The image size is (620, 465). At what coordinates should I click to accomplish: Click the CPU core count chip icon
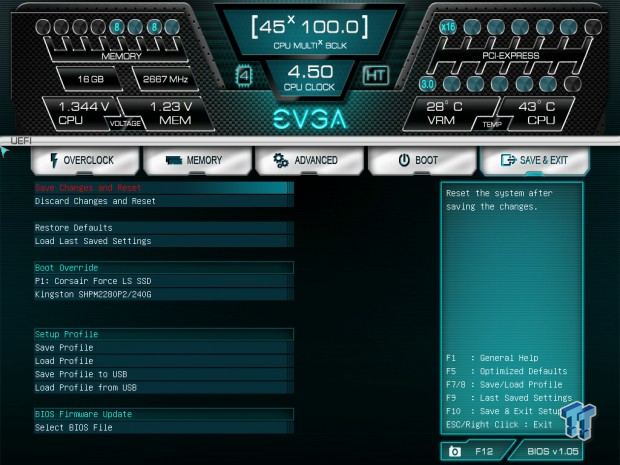tap(244, 76)
